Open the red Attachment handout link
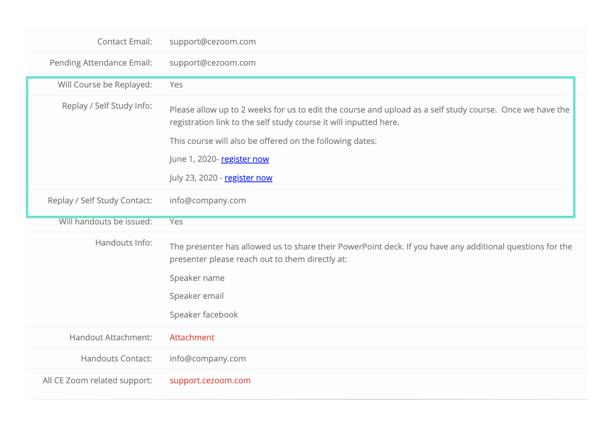Image resolution: width=610 pixels, height=422 pixels. point(192,337)
